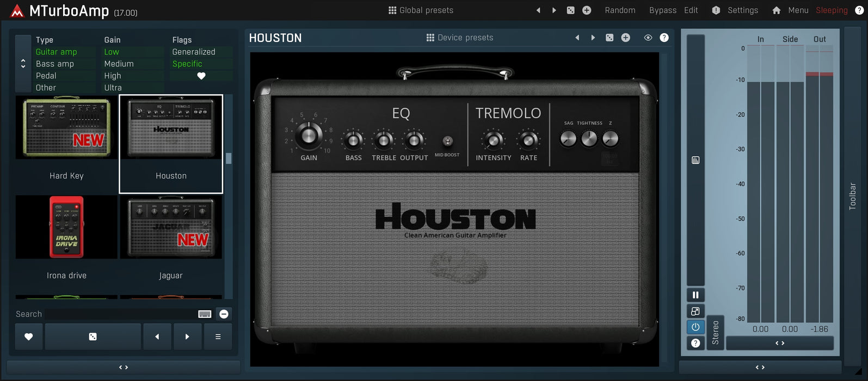Pause the level meter display
Viewport: 868px width, 381px height.
click(695, 295)
